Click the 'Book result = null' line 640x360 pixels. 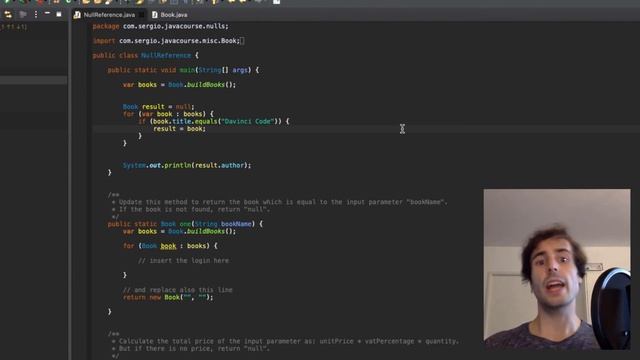click(x=159, y=107)
